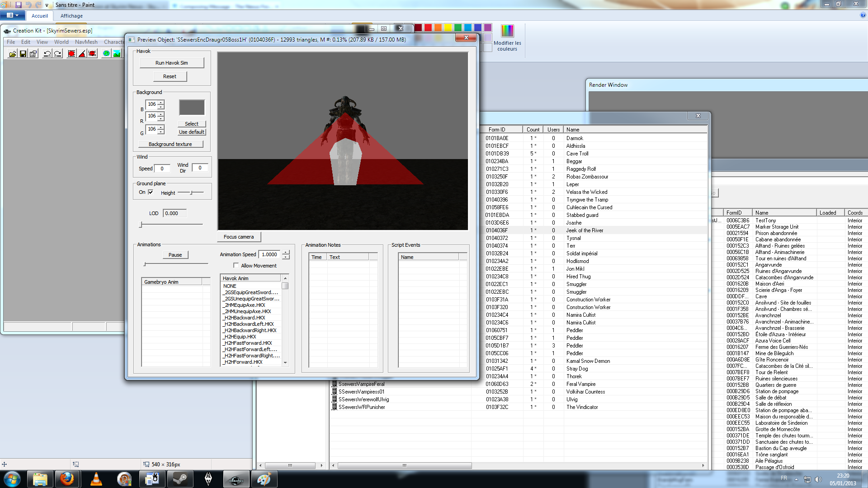Open the Windows Start menu

[12, 479]
